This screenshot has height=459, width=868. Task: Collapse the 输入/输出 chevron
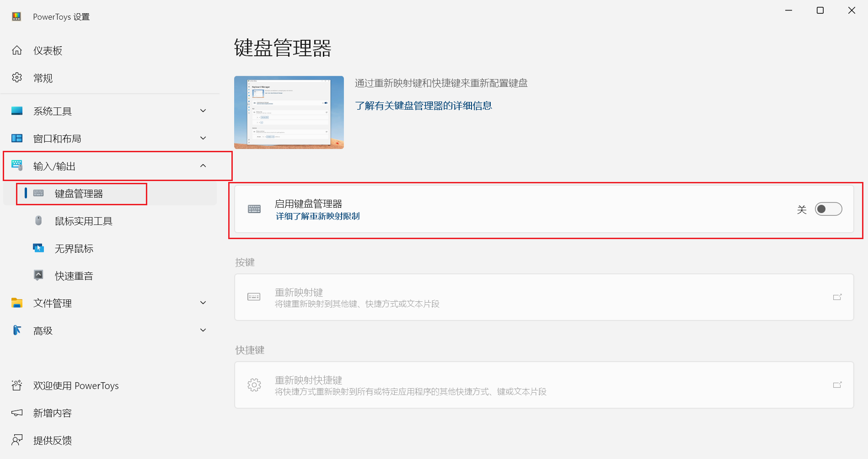pyautogui.click(x=203, y=165)
